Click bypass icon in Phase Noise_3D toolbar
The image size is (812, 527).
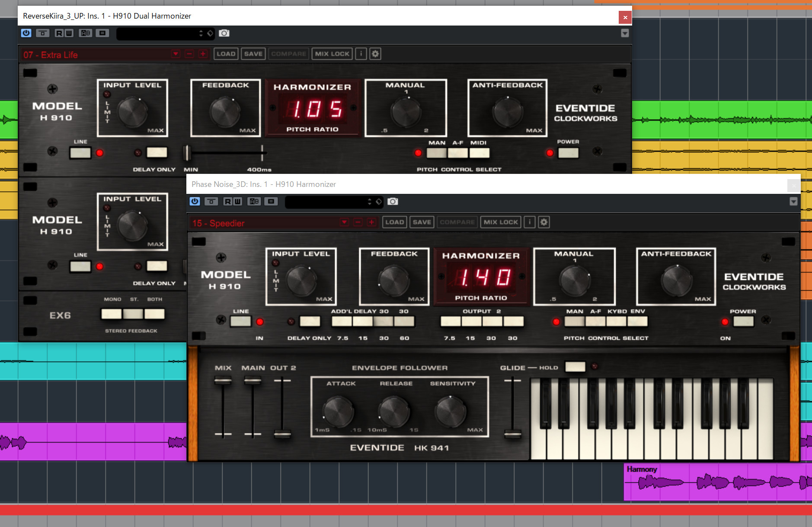211,202
